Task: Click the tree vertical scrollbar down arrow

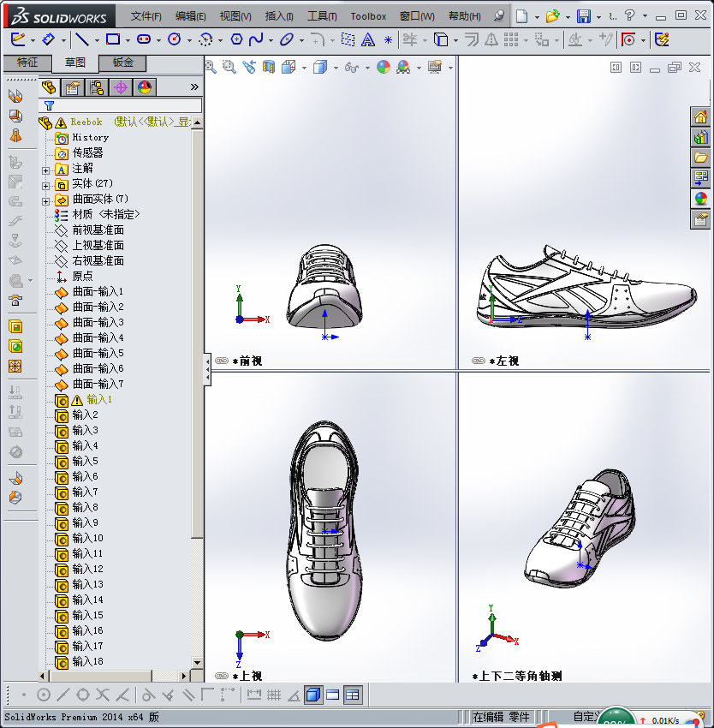Action: [197, 663]
